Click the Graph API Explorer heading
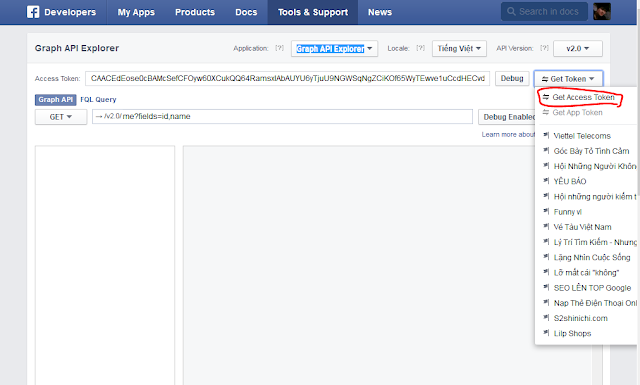This screenshot has height=385, width=640. click(x=77, y=48)
